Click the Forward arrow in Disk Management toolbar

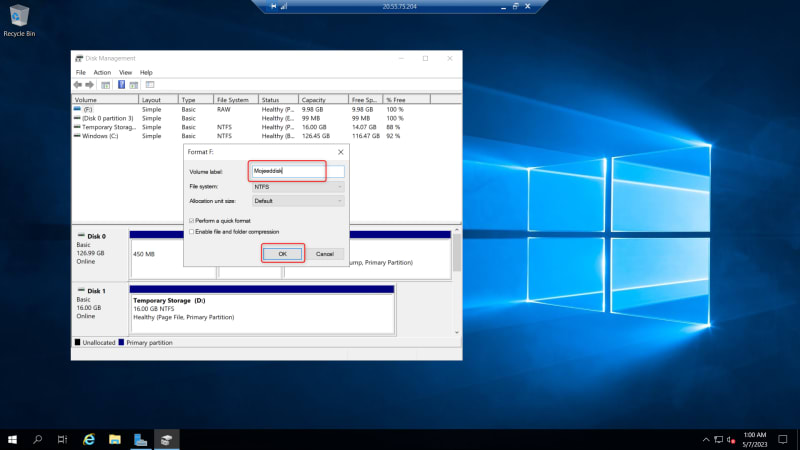point(89,85)
